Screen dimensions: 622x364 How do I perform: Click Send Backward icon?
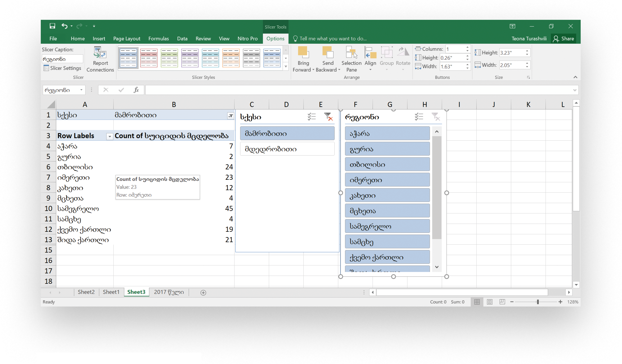[328, 52]
